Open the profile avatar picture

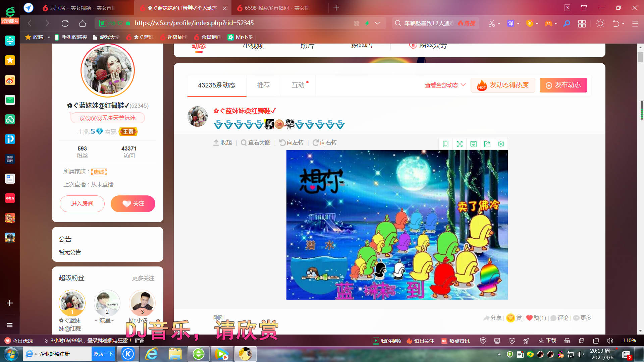tap(108, 70)
